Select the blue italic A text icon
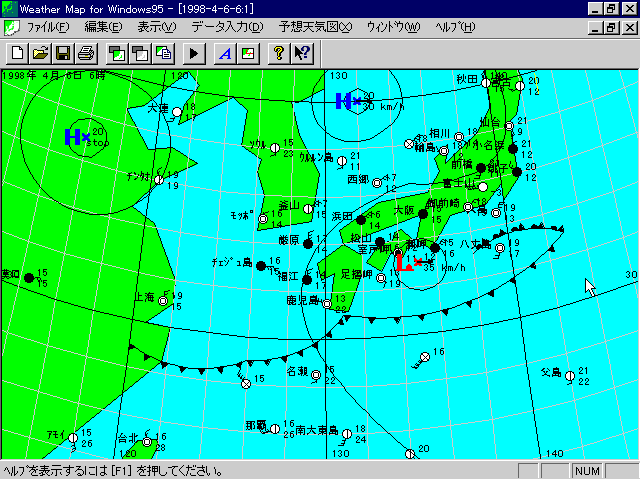The height and width of the screenshot is (480, 640). (x=225, y=52)
